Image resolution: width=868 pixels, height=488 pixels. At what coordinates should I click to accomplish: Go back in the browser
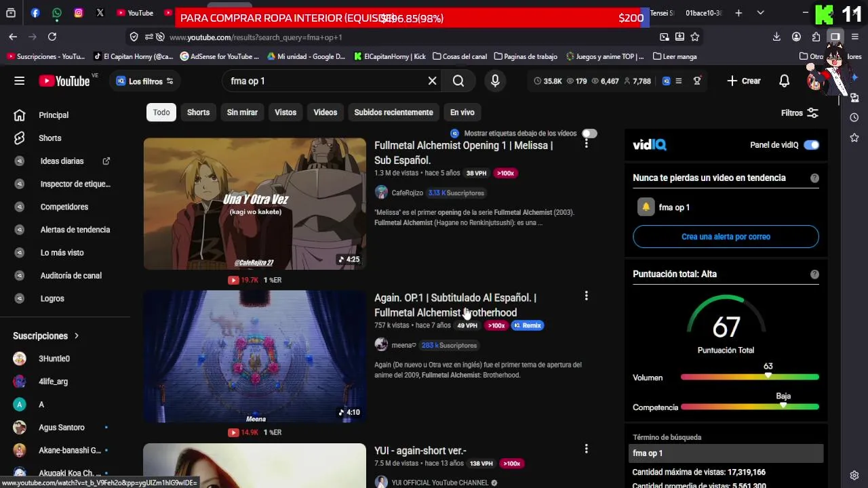coord(13,37)
